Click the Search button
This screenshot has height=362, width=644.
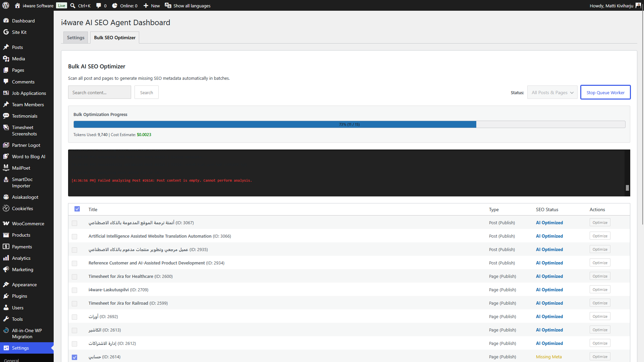[x=147, y=92]
